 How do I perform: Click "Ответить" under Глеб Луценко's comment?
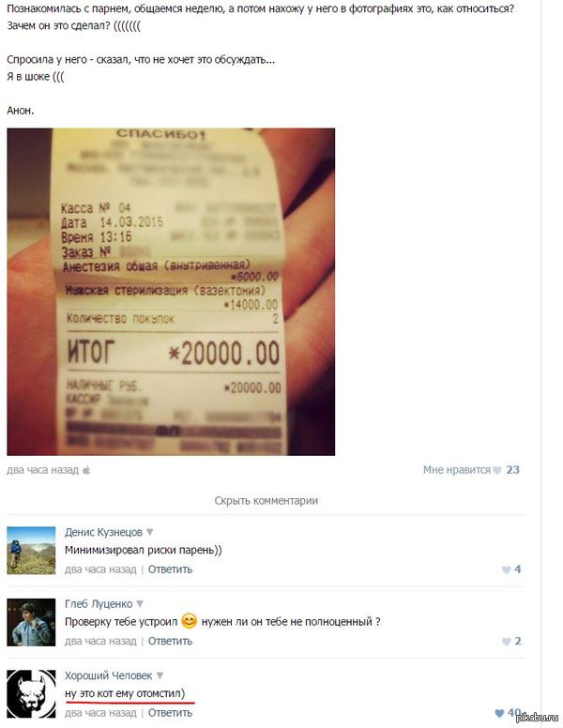pyautogui.click(x=170, y=642)
